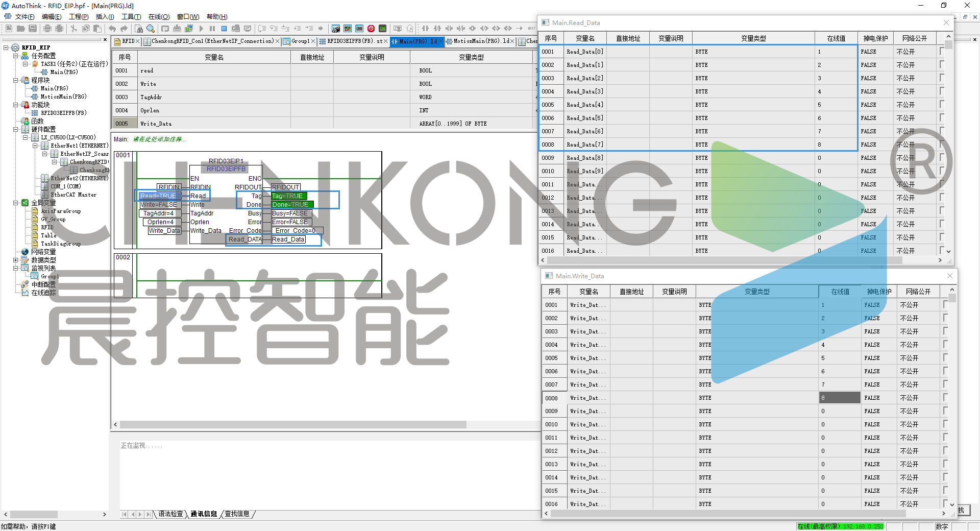
Task: Click the New file toolbar icon
Action: [9, 29]
